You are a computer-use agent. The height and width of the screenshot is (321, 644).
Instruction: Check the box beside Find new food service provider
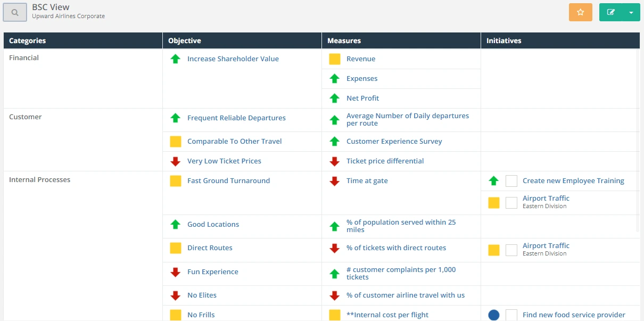[511, 315]
